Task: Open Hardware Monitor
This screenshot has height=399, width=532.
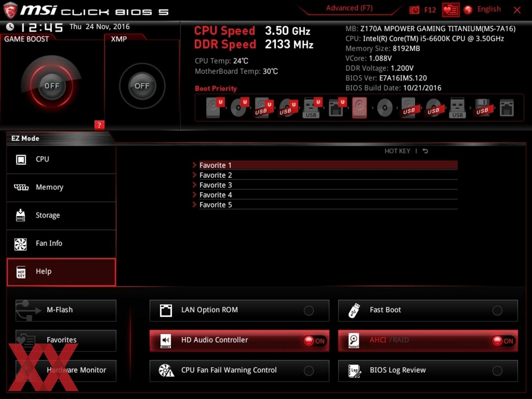Action: click(x=66, y=370)
